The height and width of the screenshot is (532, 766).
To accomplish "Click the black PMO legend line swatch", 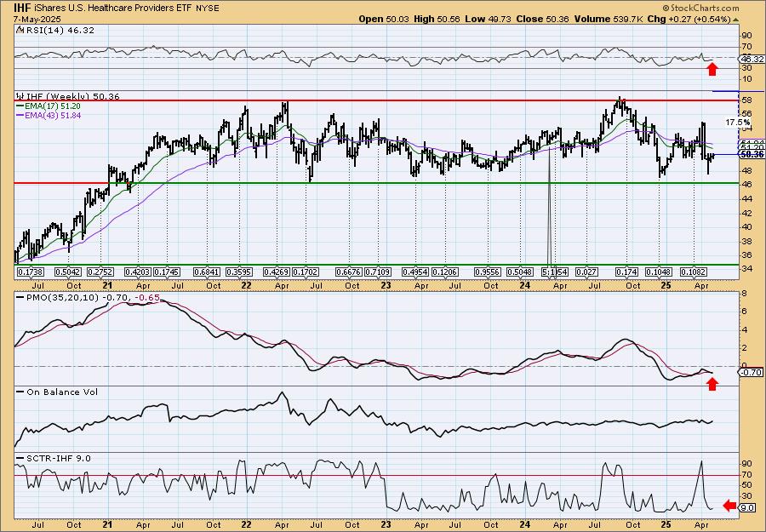I will [x=20, y=297].
